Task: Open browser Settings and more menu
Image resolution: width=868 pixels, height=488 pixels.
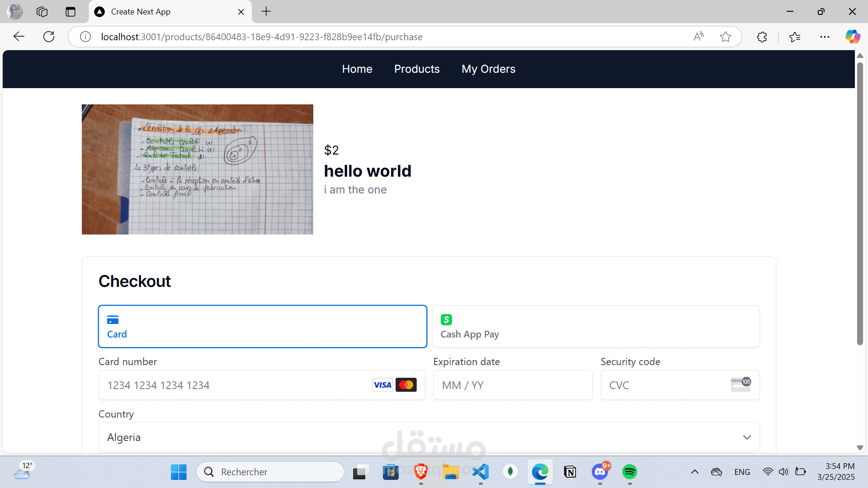Action: [x=825, y=37]
